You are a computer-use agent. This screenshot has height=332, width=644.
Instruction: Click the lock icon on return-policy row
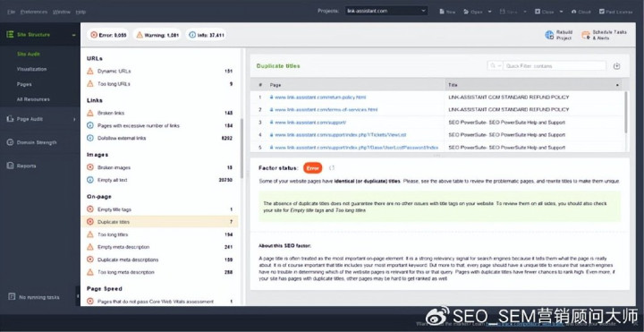[x=272, y=98]
